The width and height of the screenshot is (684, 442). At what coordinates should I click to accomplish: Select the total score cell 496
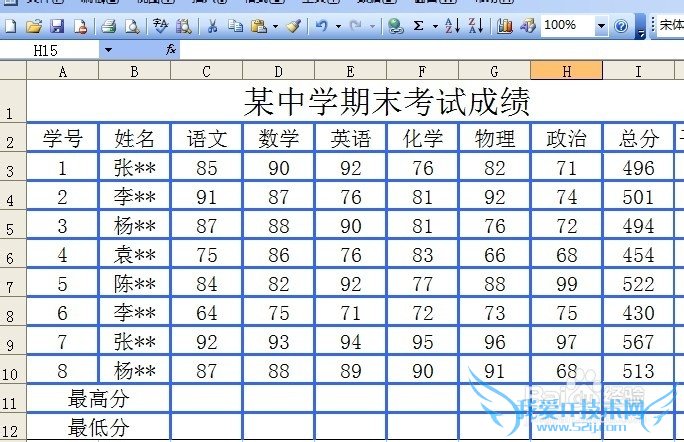point(638,167)
